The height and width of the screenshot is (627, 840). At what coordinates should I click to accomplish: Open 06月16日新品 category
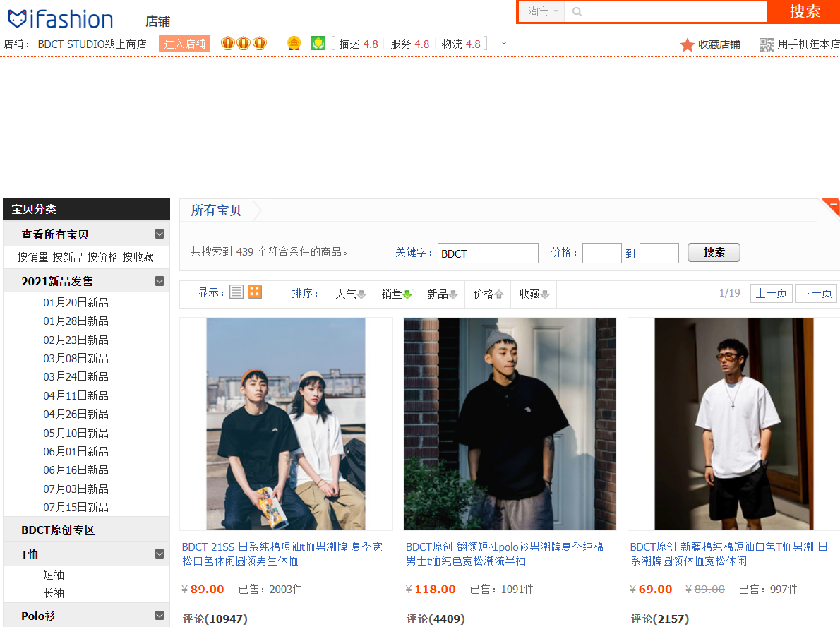[76, 470]
